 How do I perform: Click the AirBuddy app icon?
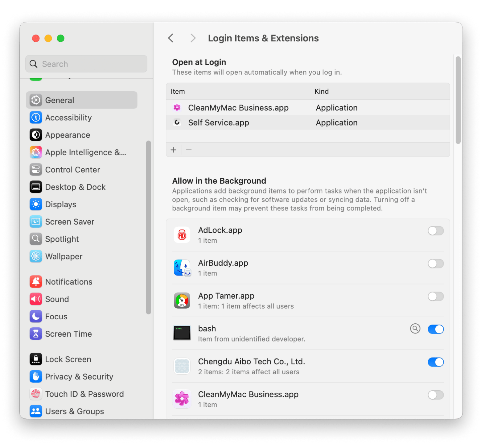tap(182, 268)
